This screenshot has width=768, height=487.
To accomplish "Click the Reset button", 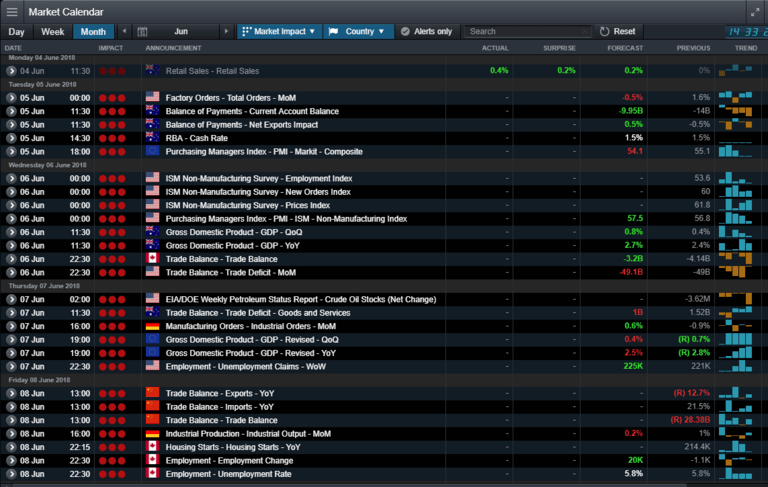I will point(618,31).
